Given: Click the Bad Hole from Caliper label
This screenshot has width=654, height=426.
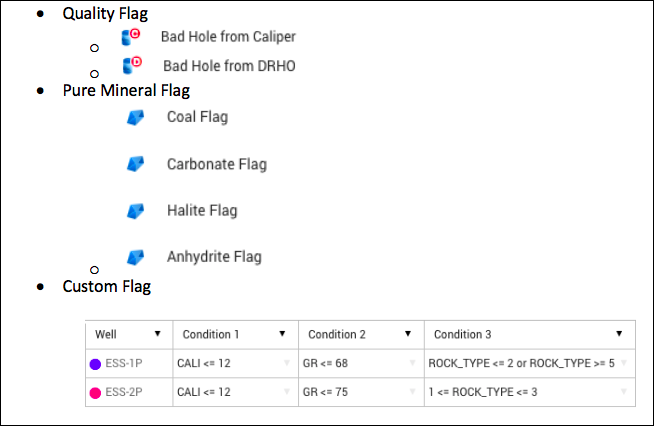Looking at the screenshot, I should click(228, 37).
